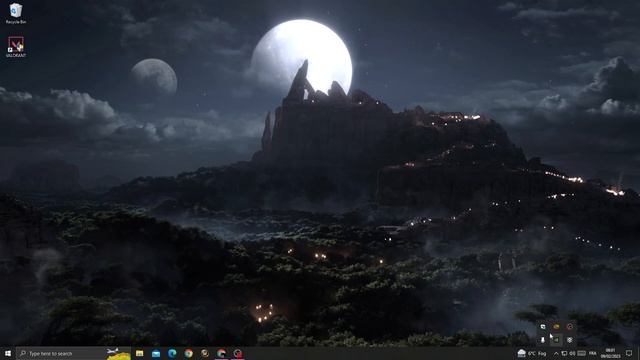Open File Explorer from the taskbar
Screen dimensions: 640x360
click(140, 353)
